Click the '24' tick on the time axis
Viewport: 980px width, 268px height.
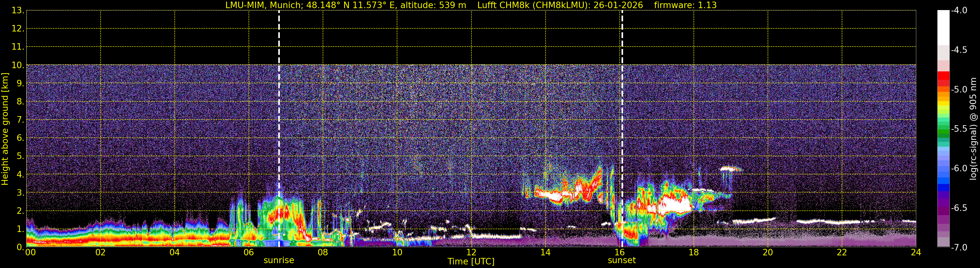pos(916,252)
